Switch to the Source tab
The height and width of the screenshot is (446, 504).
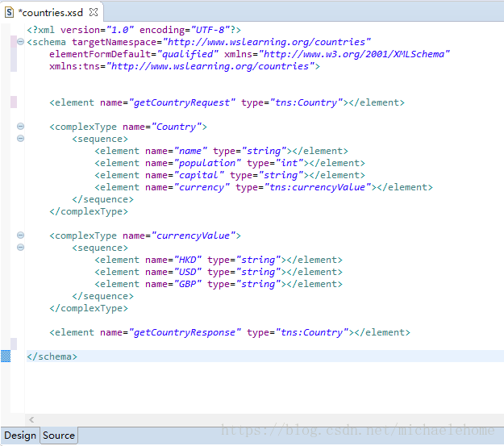[59, 436]
